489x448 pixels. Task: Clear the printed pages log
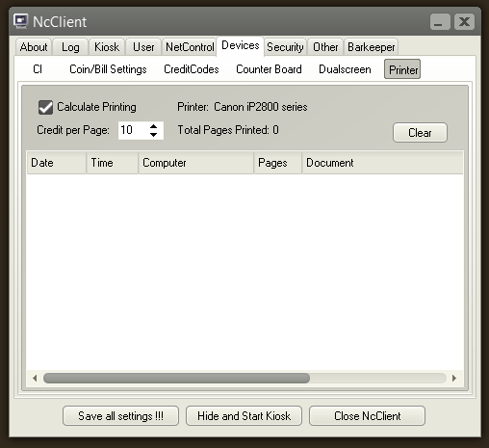click(x=420, y=132)
